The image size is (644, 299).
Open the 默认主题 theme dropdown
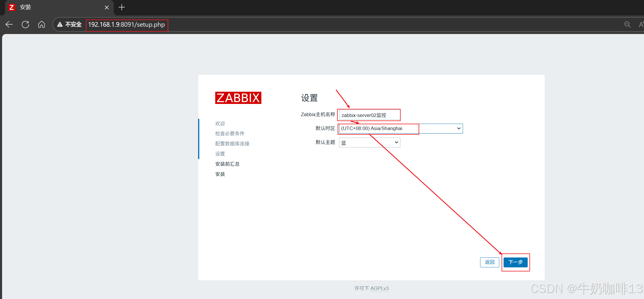click(x=370, y=143)
